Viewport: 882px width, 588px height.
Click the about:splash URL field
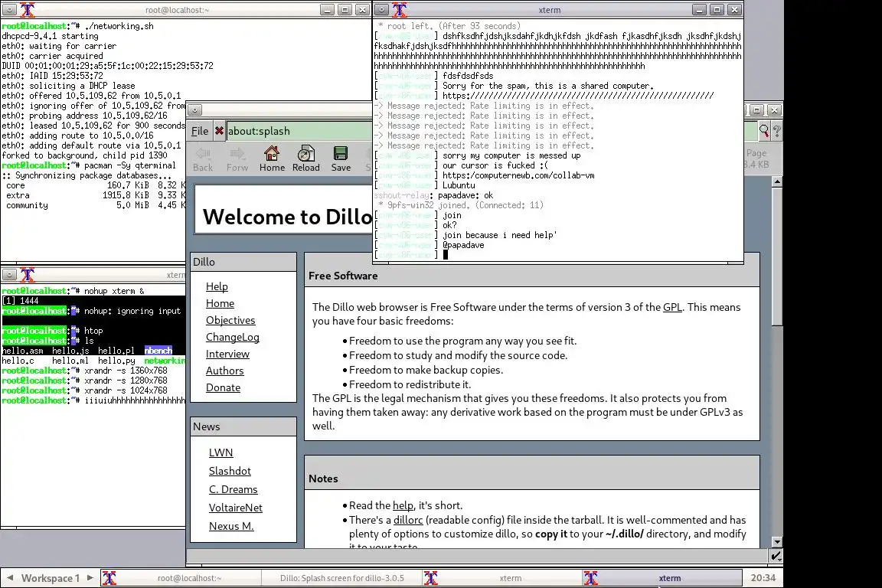[299, 131]
